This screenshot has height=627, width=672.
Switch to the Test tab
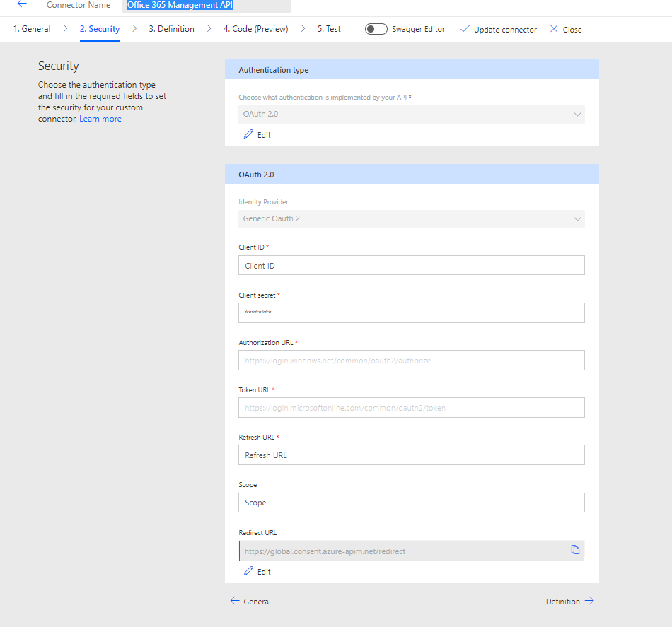click(x=329, y=28)
